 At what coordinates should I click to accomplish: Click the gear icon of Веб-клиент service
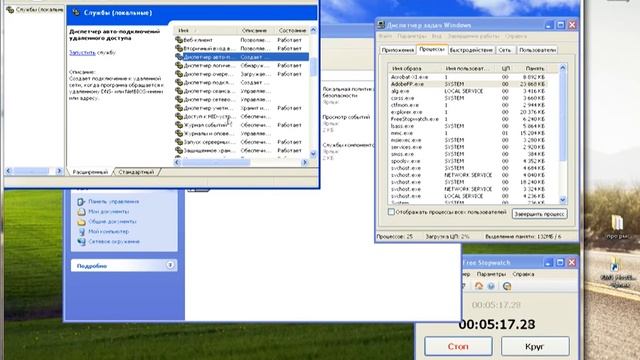click(178, 40)
